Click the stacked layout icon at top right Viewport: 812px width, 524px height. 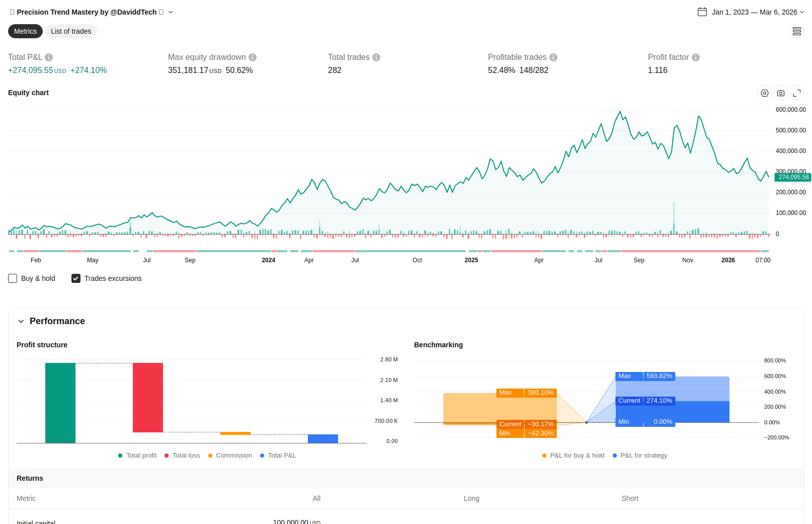(x=797, y=32)
